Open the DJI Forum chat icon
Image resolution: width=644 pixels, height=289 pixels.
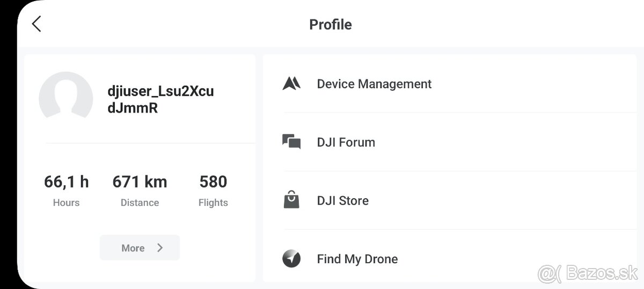coord(291,142)
